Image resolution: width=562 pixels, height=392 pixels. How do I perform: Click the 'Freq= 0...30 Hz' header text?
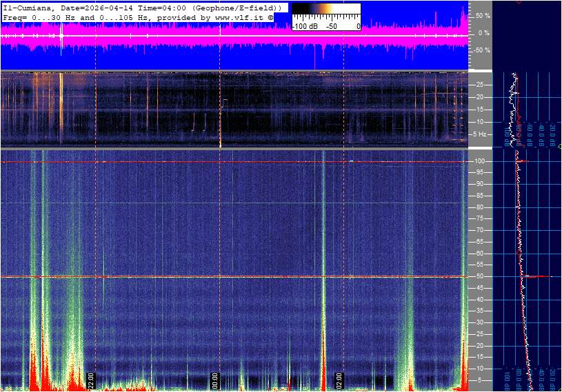click(39, 17)
